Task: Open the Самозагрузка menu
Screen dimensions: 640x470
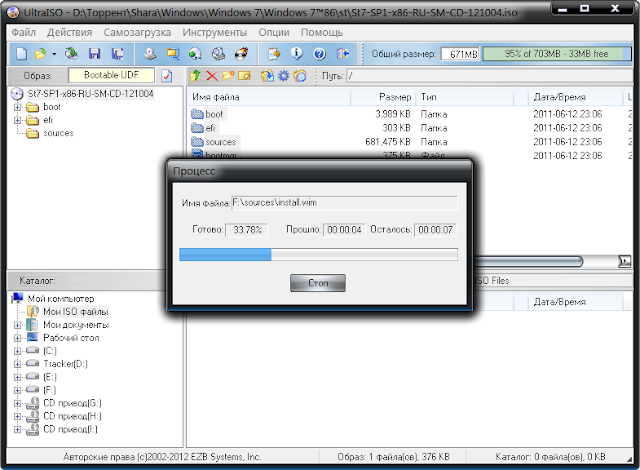Action: pyautogui.click(x=137, y=32)
